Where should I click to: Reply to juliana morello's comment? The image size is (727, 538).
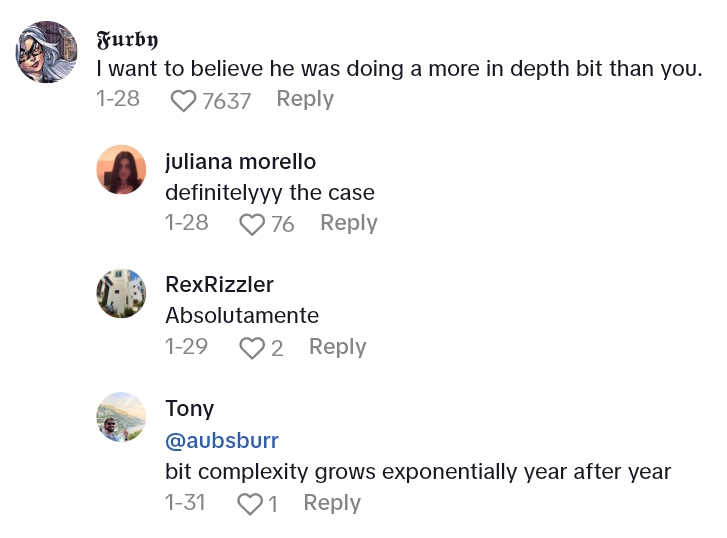(348, 223)
